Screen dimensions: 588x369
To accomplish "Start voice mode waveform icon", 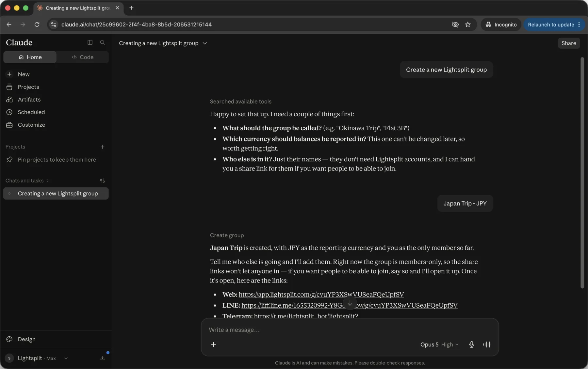I will [x=487, y=345].
